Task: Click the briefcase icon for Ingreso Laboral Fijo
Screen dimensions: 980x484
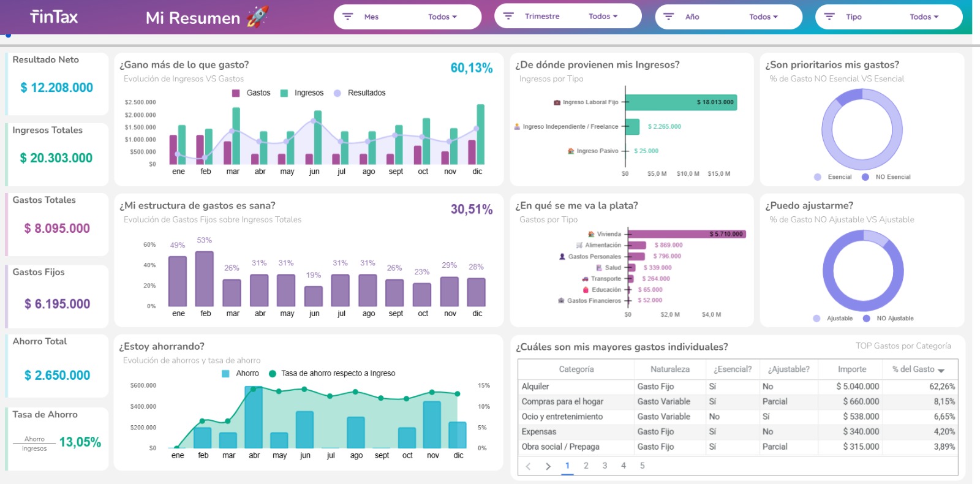Action: coord(557,102)
